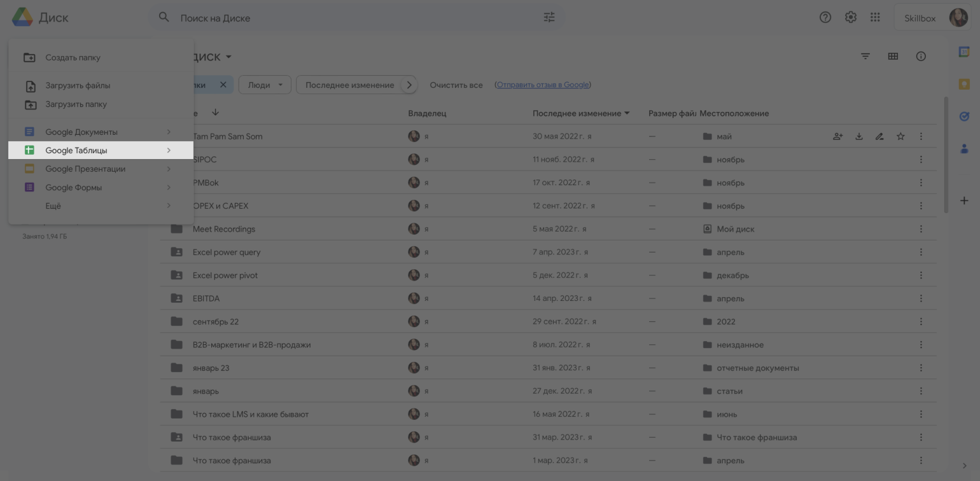The image size is (980, 481).
Task: Click the search options tune icon
Action: tap(549, 18)
